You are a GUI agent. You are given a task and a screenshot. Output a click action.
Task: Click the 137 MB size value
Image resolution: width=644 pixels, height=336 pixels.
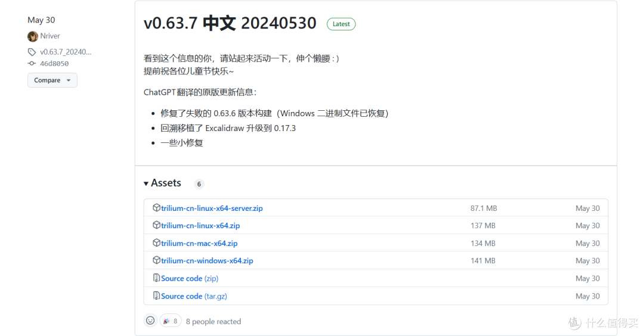coord(482,226)
